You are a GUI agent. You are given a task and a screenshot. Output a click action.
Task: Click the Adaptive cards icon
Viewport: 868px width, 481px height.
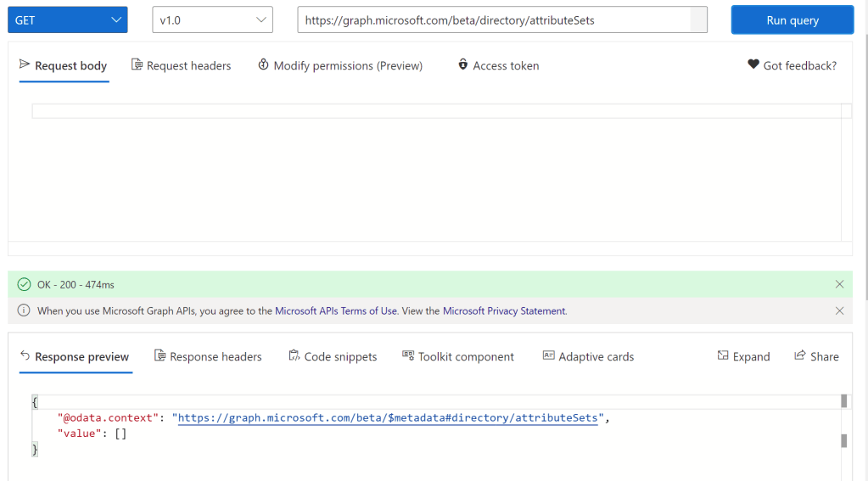tap(548, 356)
